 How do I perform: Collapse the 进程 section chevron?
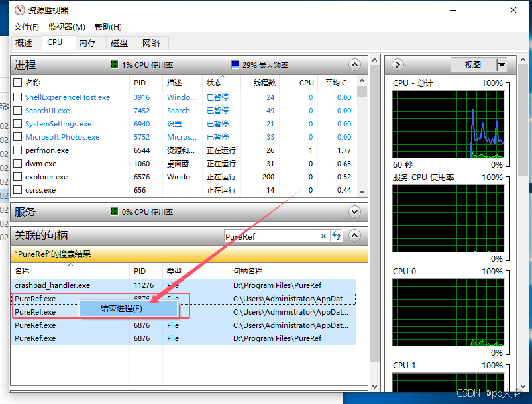click(x=354, y=64)
